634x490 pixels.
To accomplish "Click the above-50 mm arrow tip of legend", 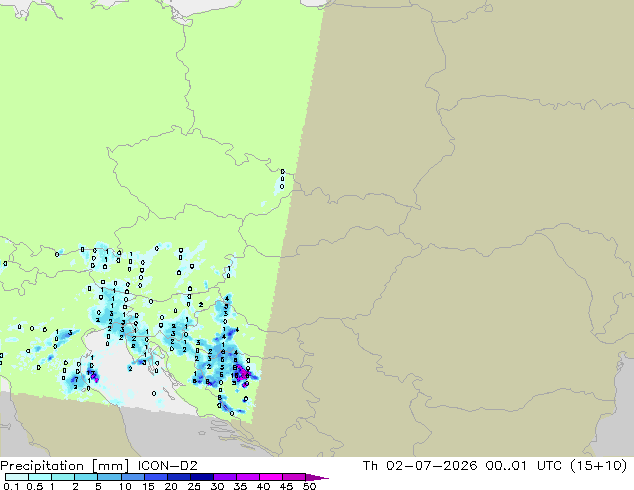I will [317, 477].
